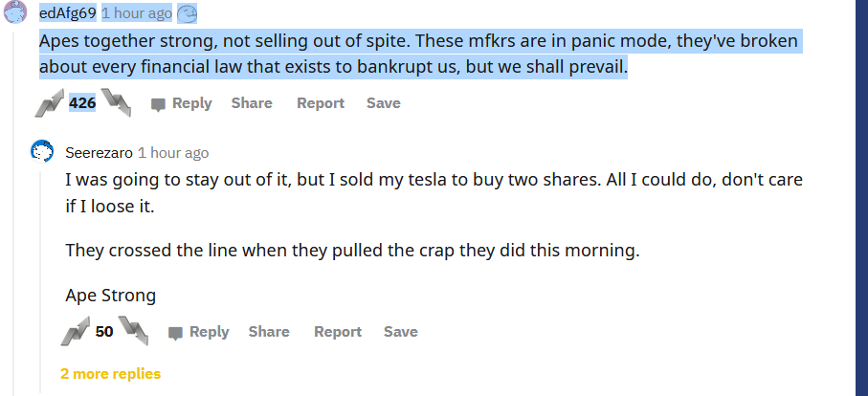Report Seerezaro's reply
Viewport: 868px width, 396px height.
(x=338, y=332)
